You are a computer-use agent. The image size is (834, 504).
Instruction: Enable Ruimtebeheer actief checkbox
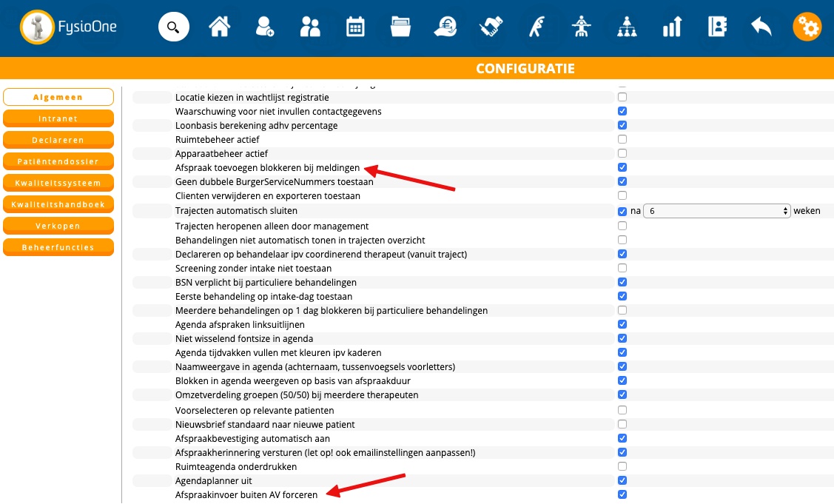[x=622, y=139]
